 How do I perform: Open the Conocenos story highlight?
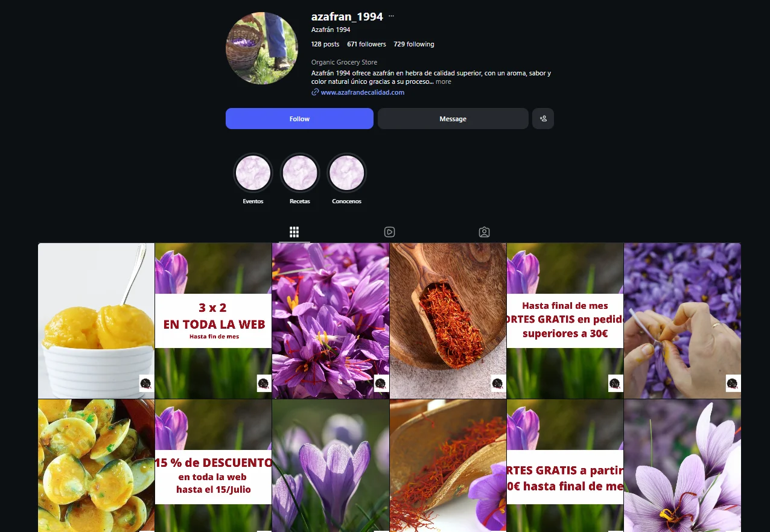pyautogui.click(x=347, y=173)
